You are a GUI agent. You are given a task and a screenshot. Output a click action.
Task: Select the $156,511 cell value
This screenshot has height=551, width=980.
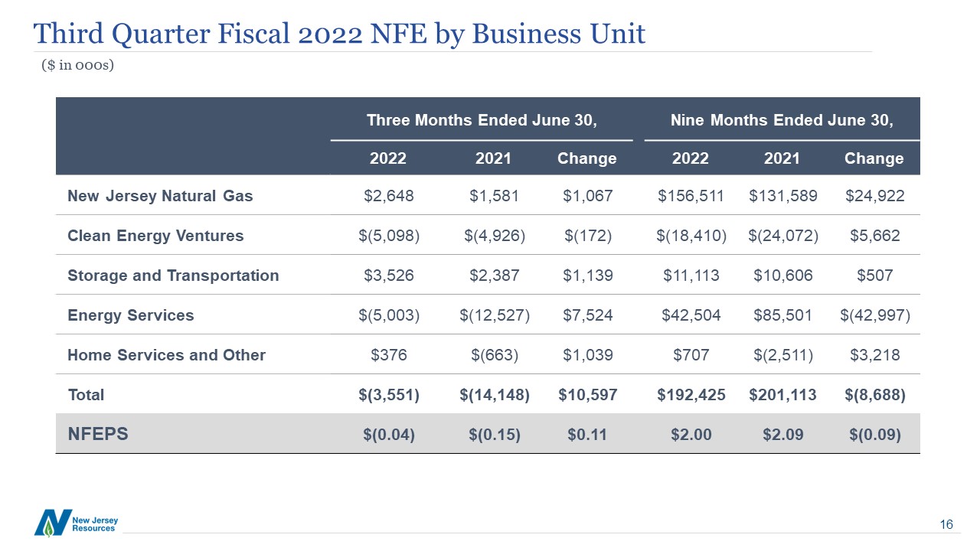(690, 196)
